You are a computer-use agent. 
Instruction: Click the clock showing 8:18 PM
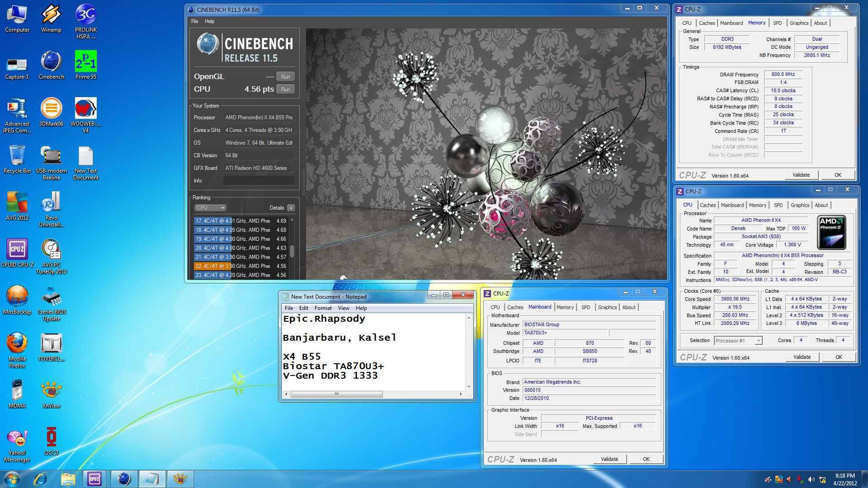coord(844,476)
